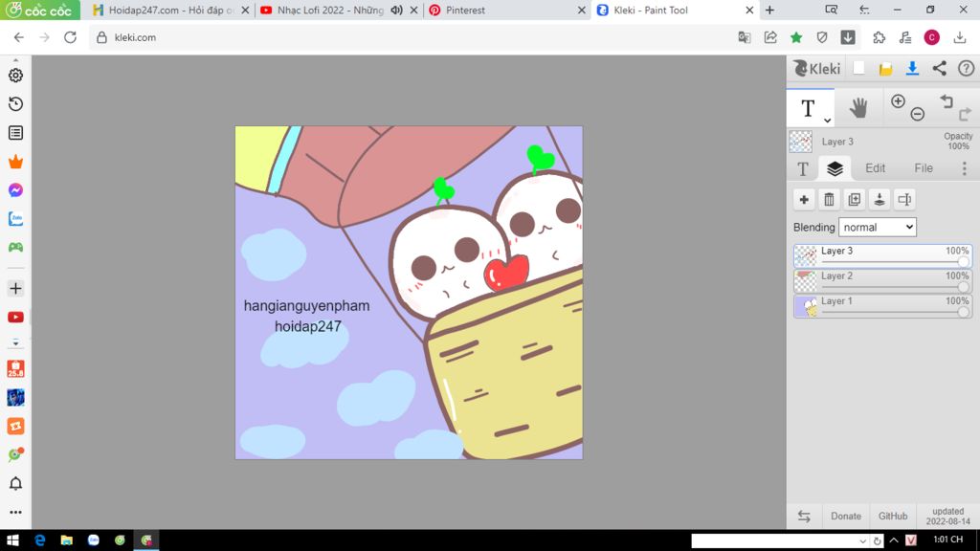Open Zalo in the browser sidebar
This screenshot has height=551, width=980.
pos(15,219)
